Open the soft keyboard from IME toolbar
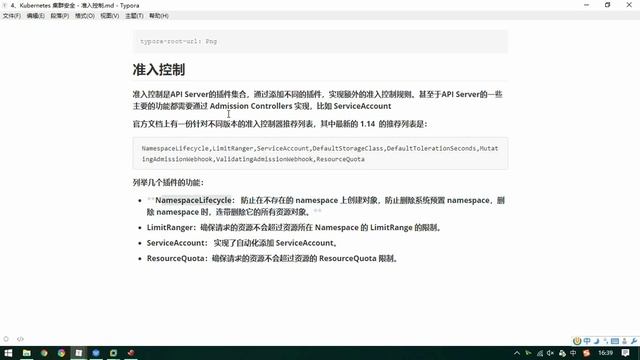640x360 pixels. point(615,341)
